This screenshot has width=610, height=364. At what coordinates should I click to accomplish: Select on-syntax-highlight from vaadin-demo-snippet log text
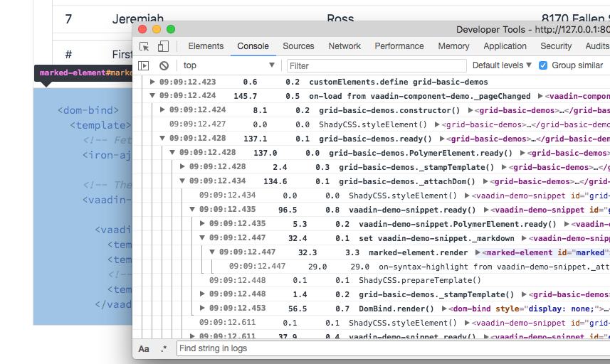tap(494, 267)
